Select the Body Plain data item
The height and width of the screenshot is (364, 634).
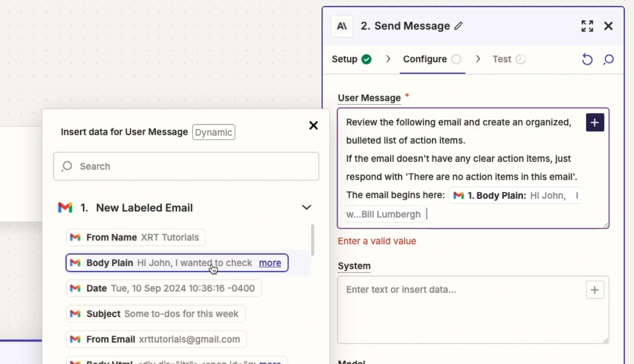pos(177,263)
